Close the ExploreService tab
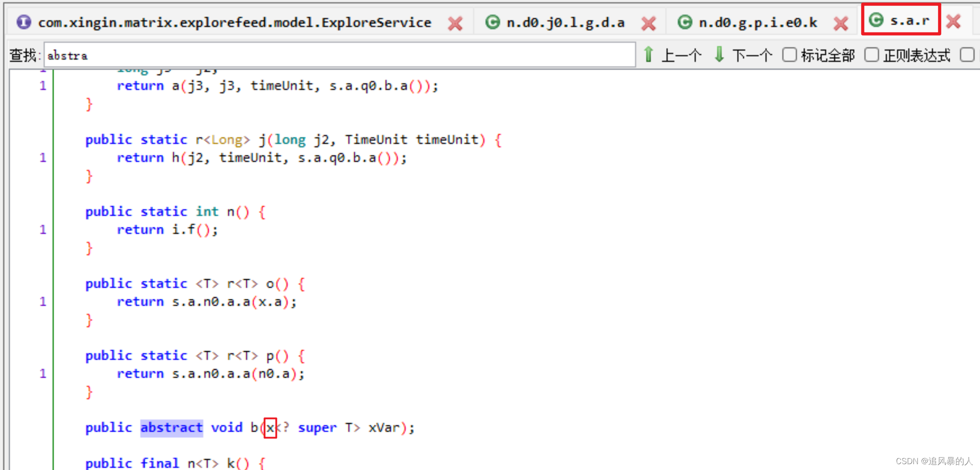Image resolution: width=980 pixels, height=470 pixels. point(455,23)
